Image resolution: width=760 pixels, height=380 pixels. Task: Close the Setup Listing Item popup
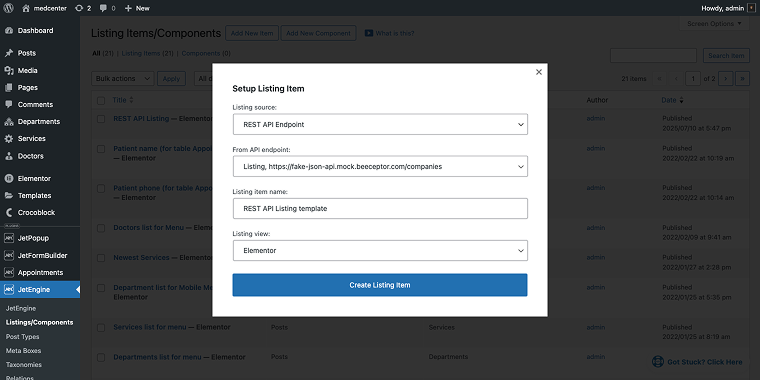538,72
